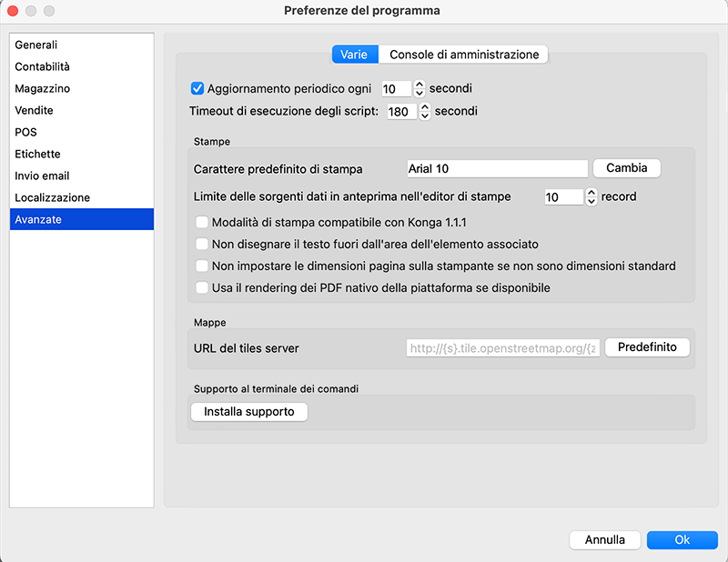Enable Non impostare le dimensioni pagina option

[202, 266]
